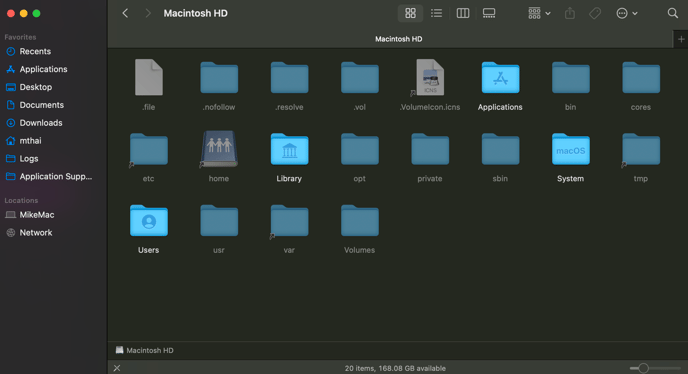
Task: Select the opt folder
Action: (x=359, y=149)
